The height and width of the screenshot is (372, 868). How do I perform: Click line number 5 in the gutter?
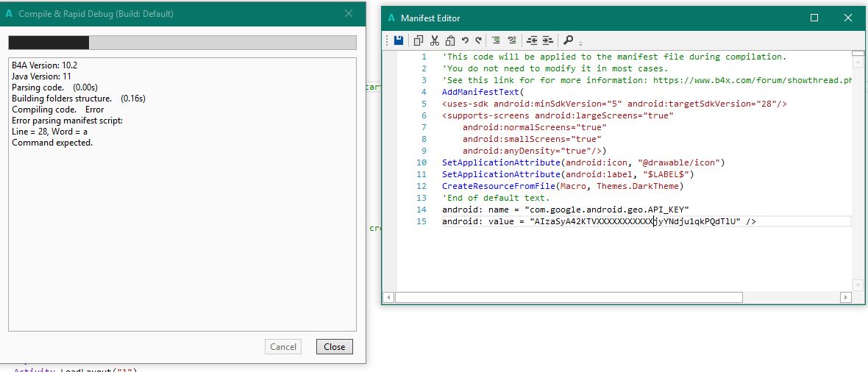424,104
